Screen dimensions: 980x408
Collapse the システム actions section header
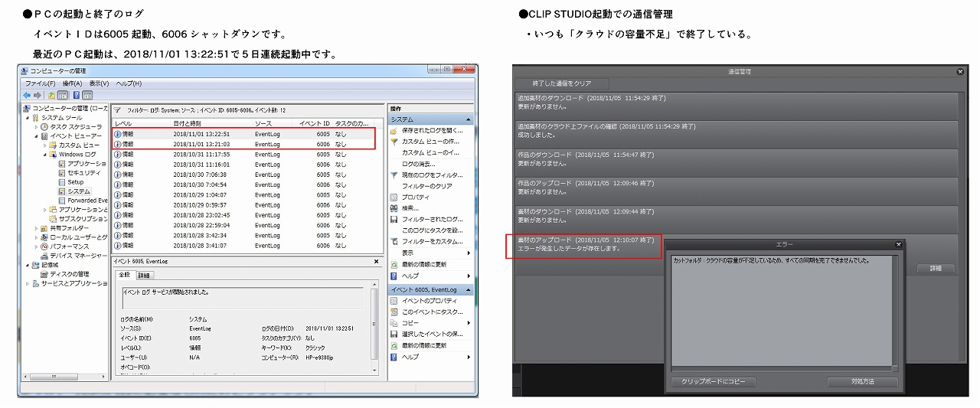(469, 119)
